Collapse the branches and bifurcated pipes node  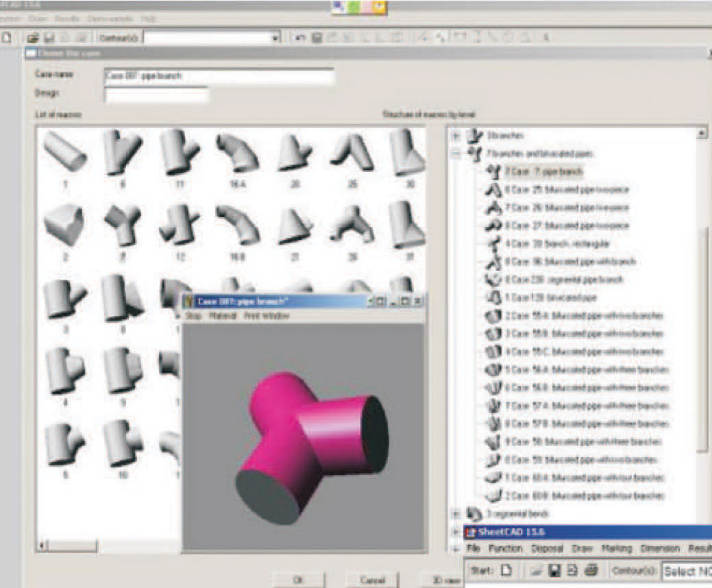click(456, 154)
